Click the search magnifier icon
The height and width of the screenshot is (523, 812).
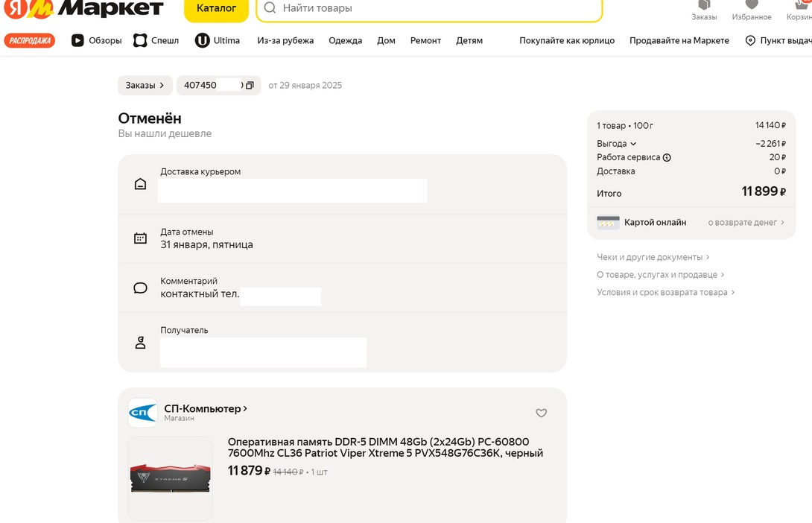tap(270, 7)
